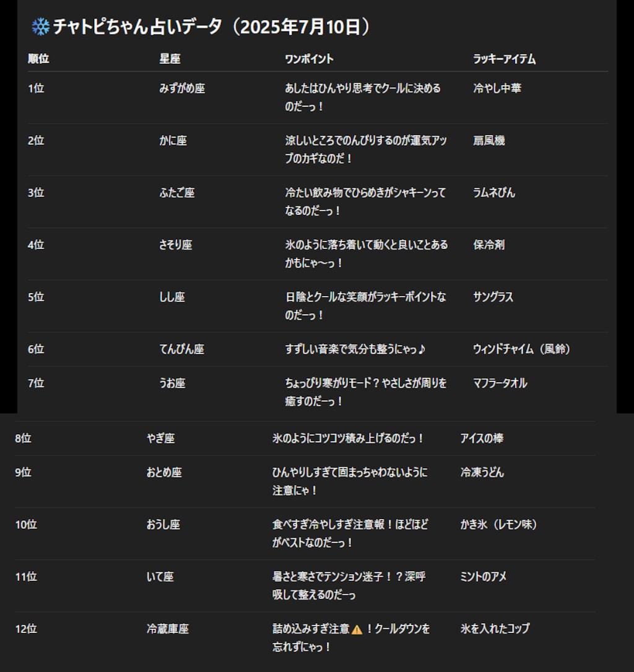Viewport: 634px width, 672px height.
Task: Click the 冷凍うどん lucky item
Action: click(482, 473)
